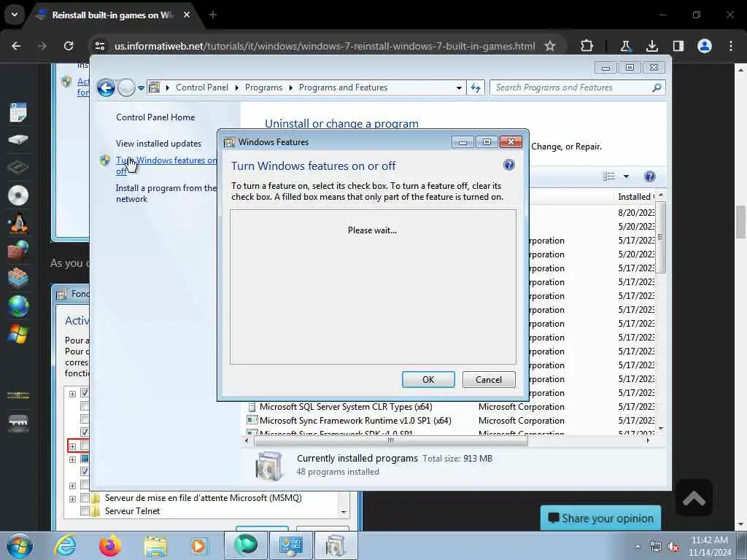Click Programs and Features toolbar help icon
747x560 pixels.
(x=650, y=176)
